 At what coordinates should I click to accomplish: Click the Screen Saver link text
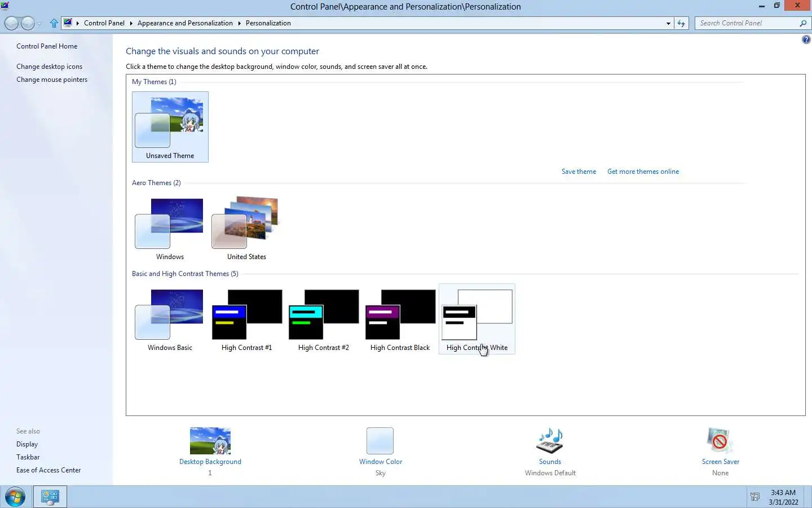(720, 462)
